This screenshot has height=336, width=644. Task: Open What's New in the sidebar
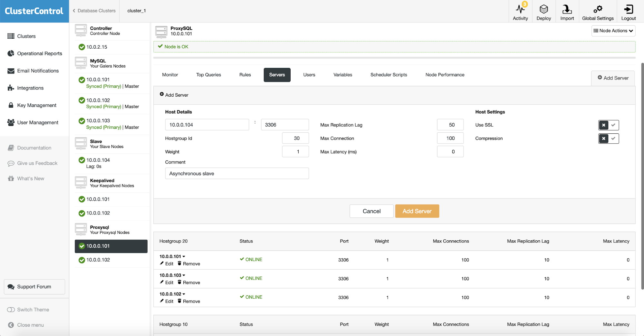(26, 178)
